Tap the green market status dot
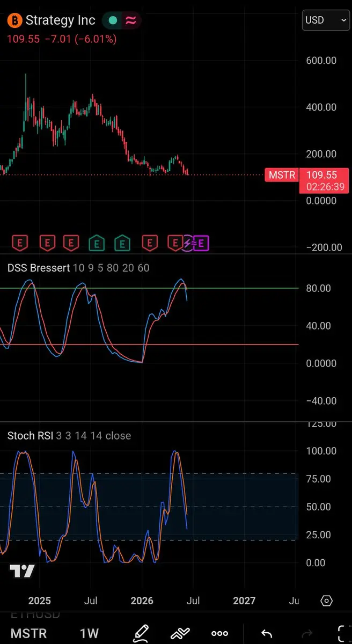 point(113,20)
